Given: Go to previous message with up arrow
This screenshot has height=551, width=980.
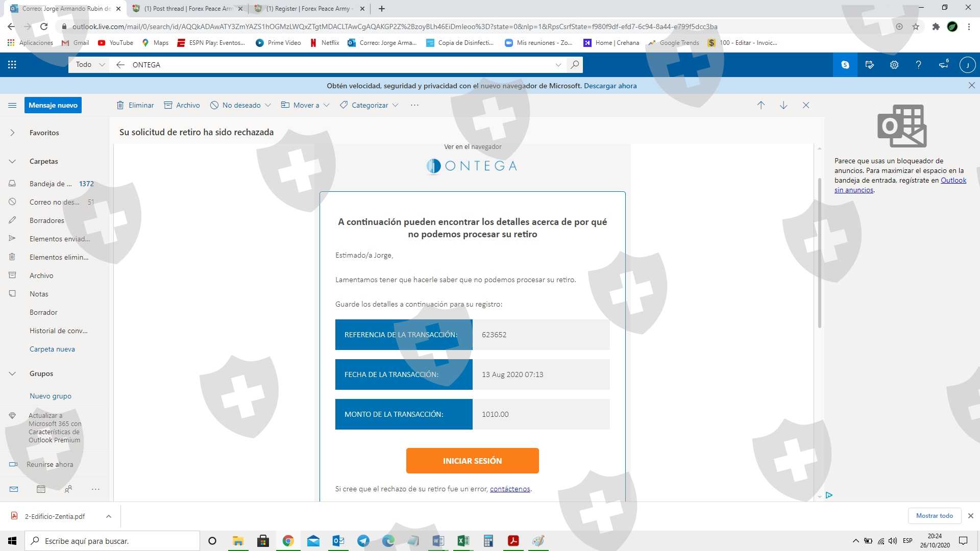Looking at the screenshot, I should tap(761, 105).
